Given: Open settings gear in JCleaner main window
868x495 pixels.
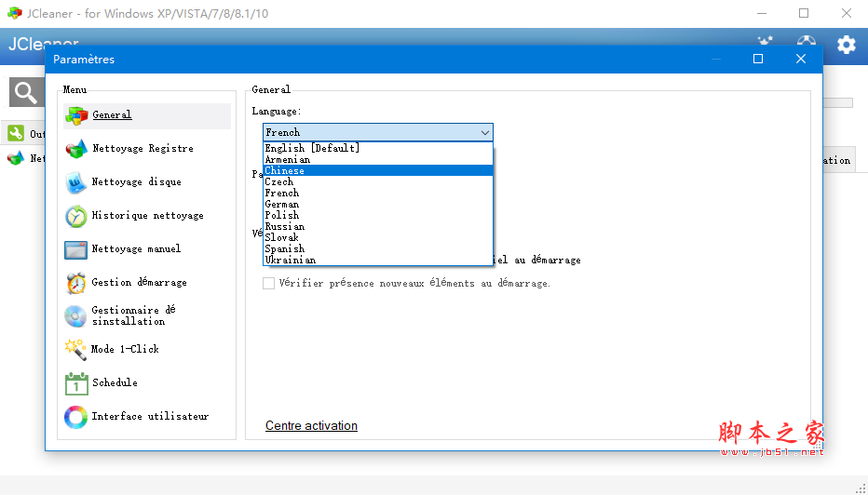Looking at the screenshot, I should click(846, 45).
